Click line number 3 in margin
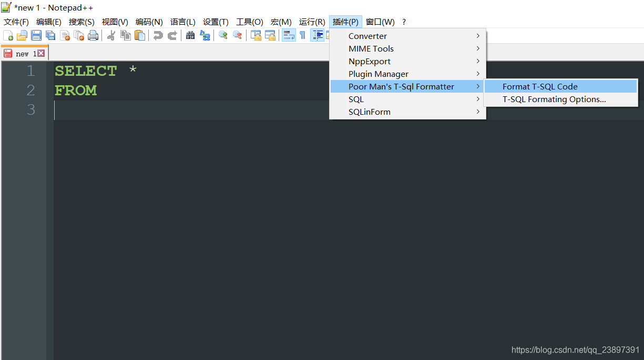This screenshot has height=360, width=644. [31, 110]
